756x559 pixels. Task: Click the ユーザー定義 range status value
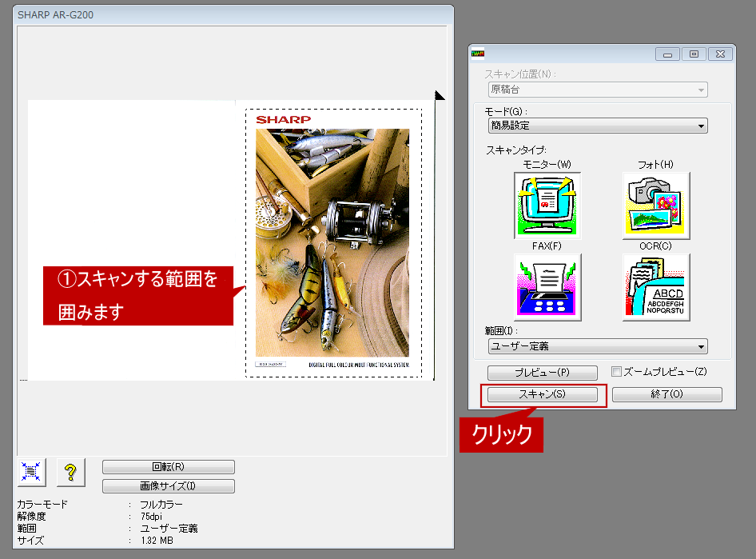(x=169, y=529)
